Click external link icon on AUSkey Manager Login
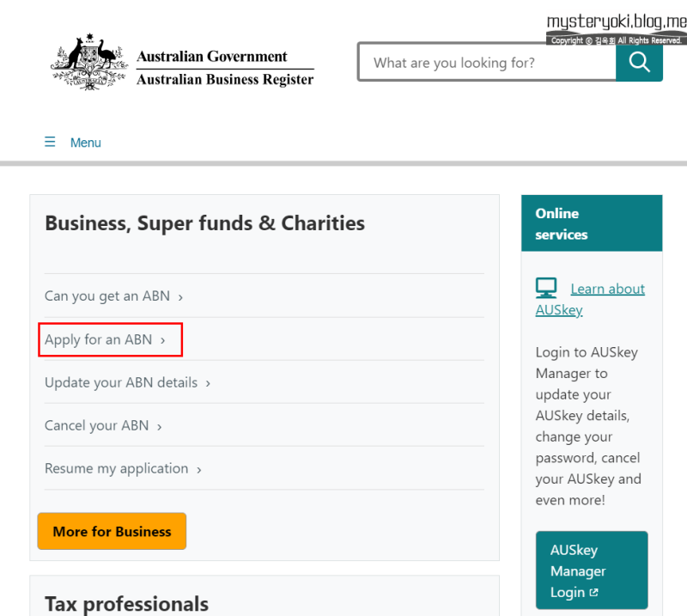 point(593,593)
